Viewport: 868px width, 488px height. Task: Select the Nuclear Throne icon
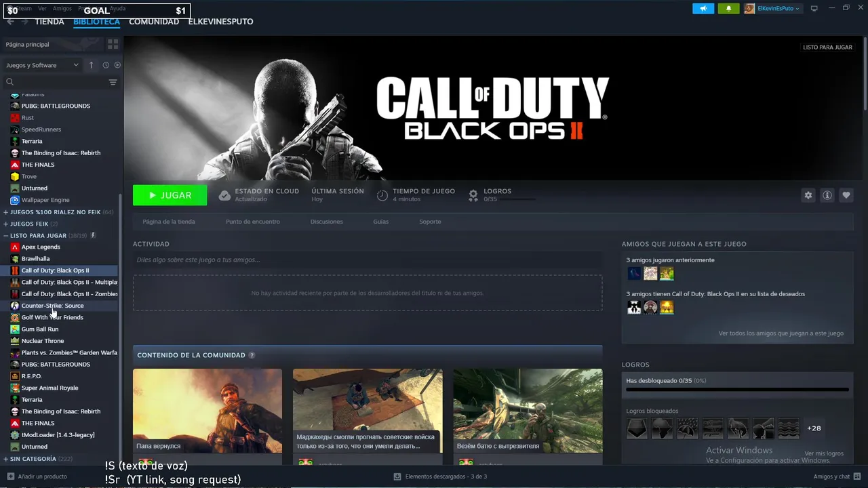coord(15,341)
